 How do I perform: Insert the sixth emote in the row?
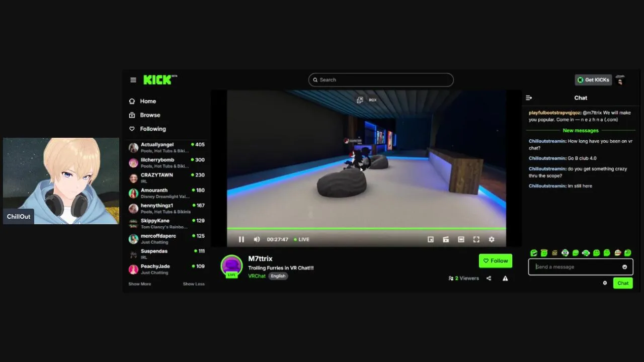click(x=586, y=253)
